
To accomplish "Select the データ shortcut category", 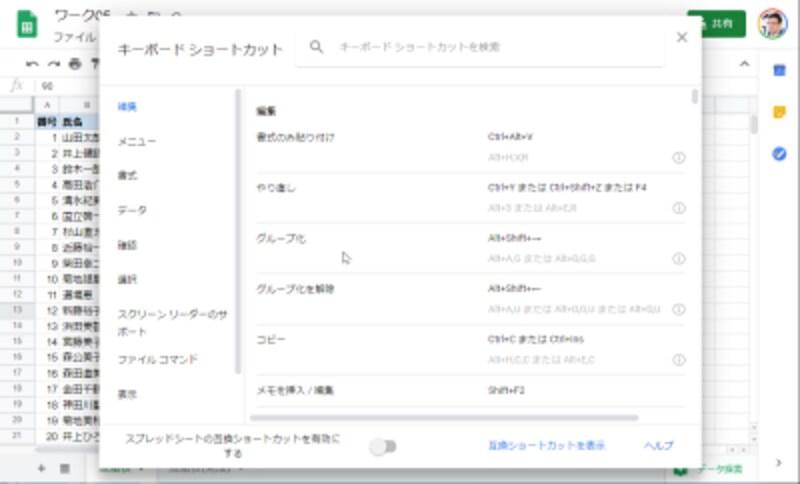I will (x=132, y=210).
